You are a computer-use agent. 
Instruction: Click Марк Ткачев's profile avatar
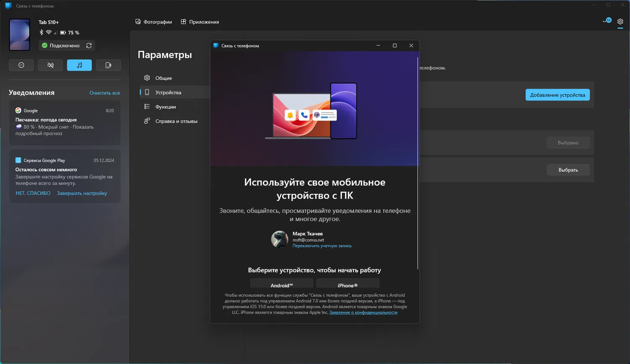coord(280,239)
